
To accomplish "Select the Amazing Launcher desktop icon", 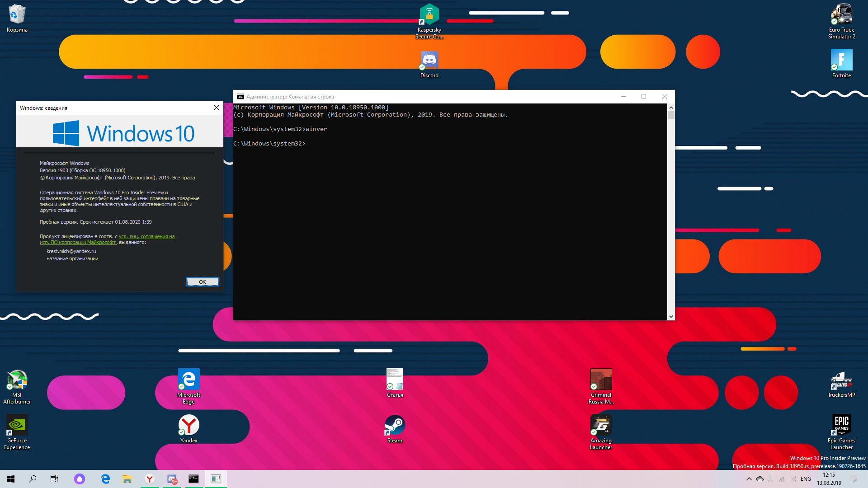I will [601, 432].
